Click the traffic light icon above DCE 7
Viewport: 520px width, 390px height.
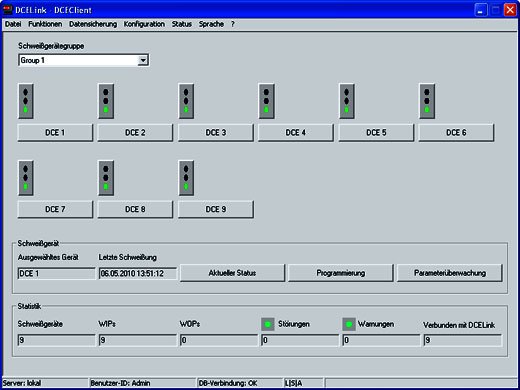pyautogui.click(x=26, y=178)
